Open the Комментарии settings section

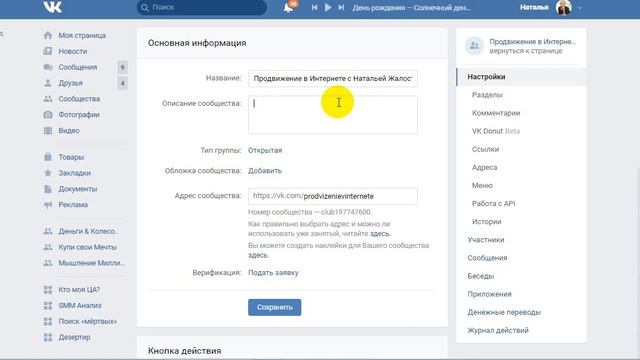click(496, 113)
